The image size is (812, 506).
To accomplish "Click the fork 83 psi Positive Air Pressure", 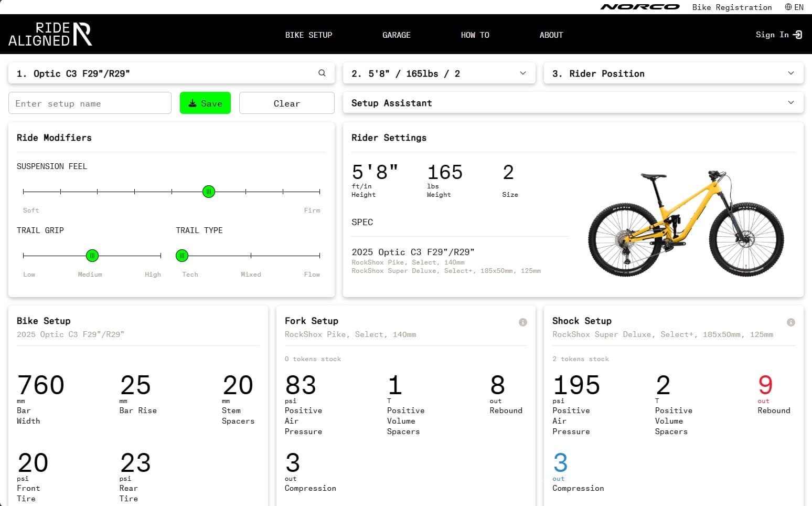I will [x=301, y=385].
